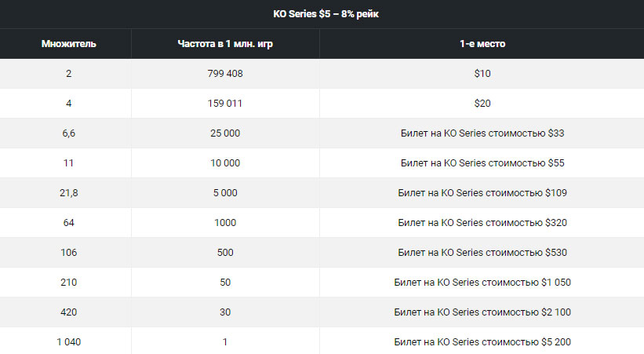The image size is (644, 354).
Task: Select the 159 011 frequency cell
Action: click(225, 104)
